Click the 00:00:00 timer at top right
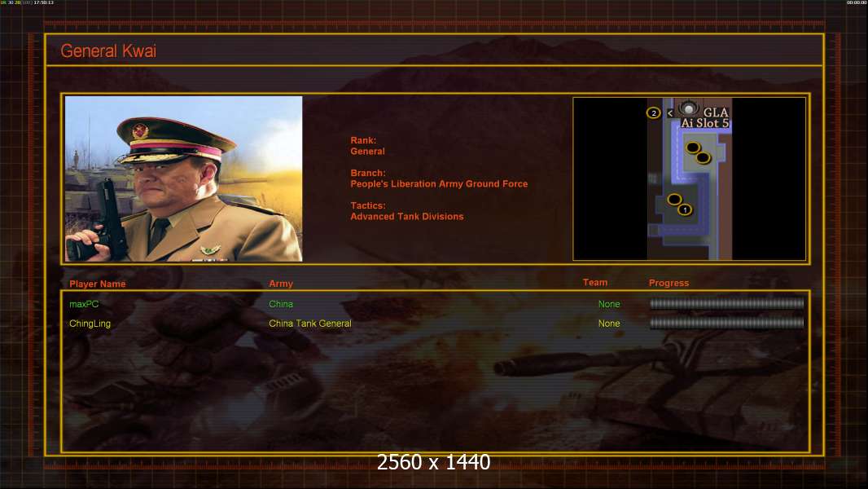Screen dimensions: 868x489 click(856, 2)
